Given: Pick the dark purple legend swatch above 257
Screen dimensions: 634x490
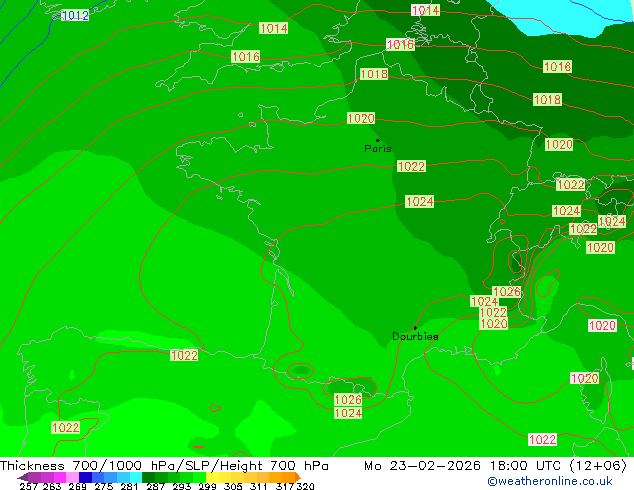Looking at the screenshot, I should [22, 477].
